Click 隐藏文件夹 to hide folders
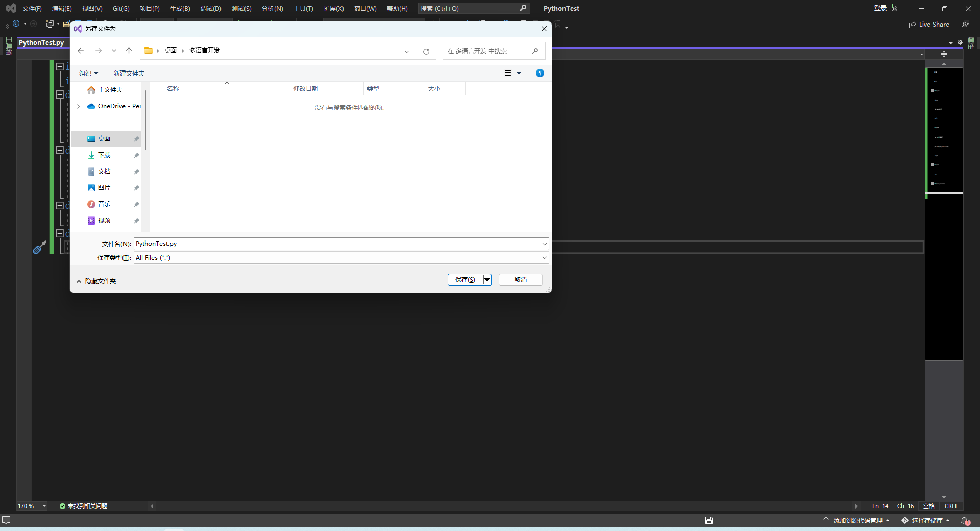Screen dimensions: 980x531 point(96,281)
